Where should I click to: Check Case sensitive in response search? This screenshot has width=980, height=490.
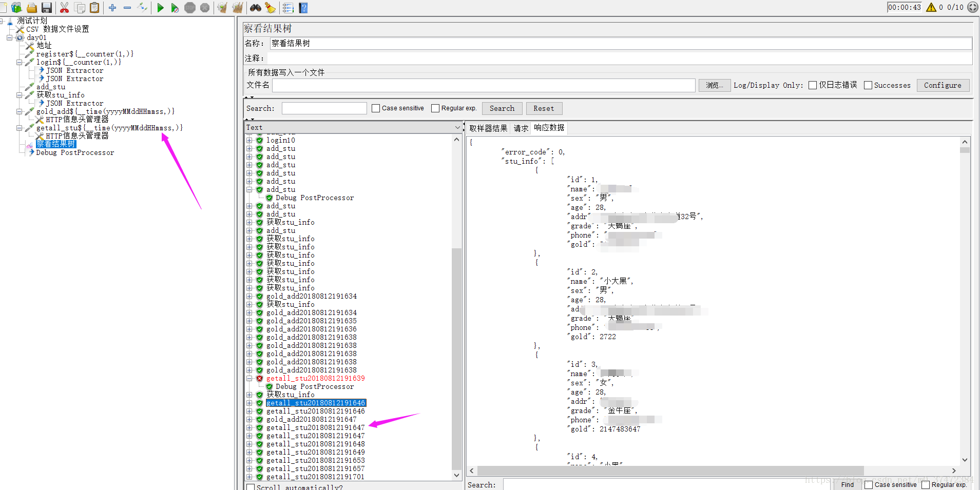coord(869,485)
